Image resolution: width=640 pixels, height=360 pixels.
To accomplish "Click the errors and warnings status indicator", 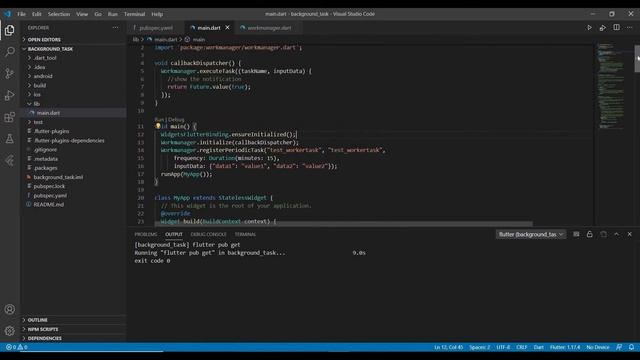I will [x=16, y=347].
